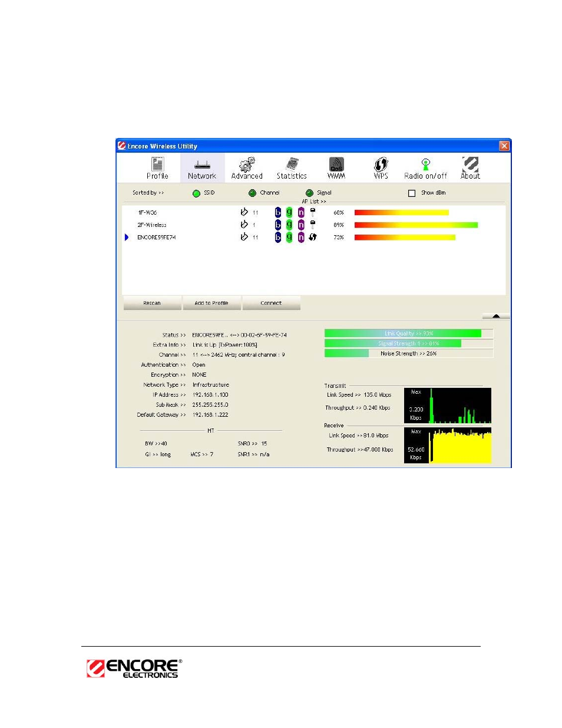562x728 pixels.
Task: Click 802.11g icon for ENCORE59FE74
Action: pos(289,237)
